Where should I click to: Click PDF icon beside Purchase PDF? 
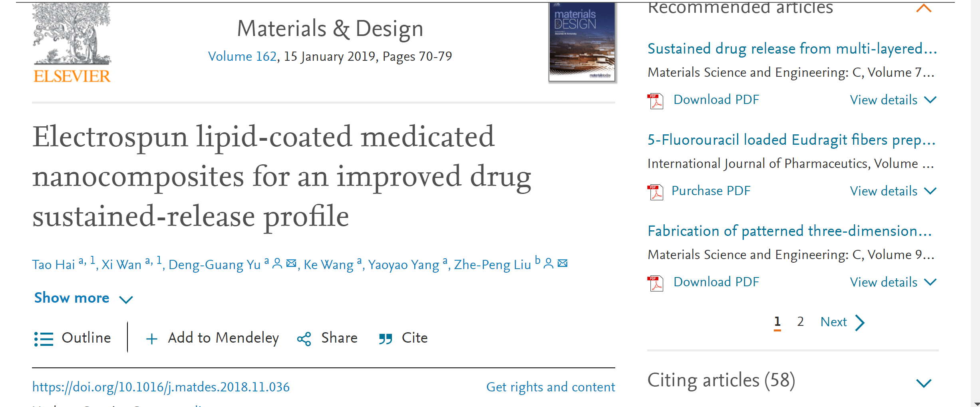(x=655, y=192)
